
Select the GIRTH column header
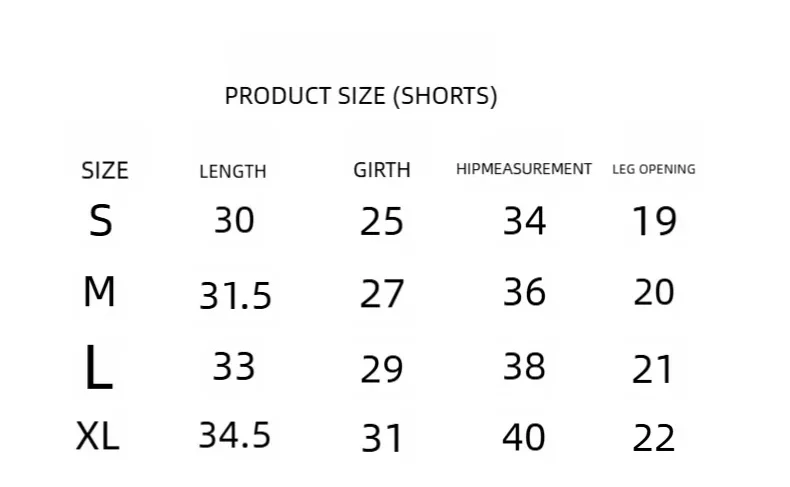pyautogui.click(x=382, y=170)
